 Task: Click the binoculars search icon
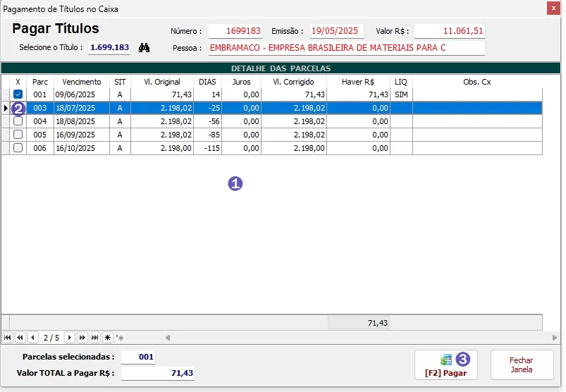[144, 48]
